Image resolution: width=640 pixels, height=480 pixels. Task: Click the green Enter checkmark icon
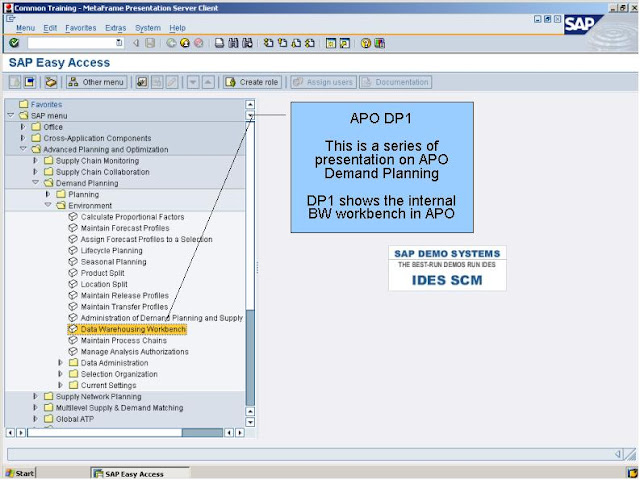(14, 43)
